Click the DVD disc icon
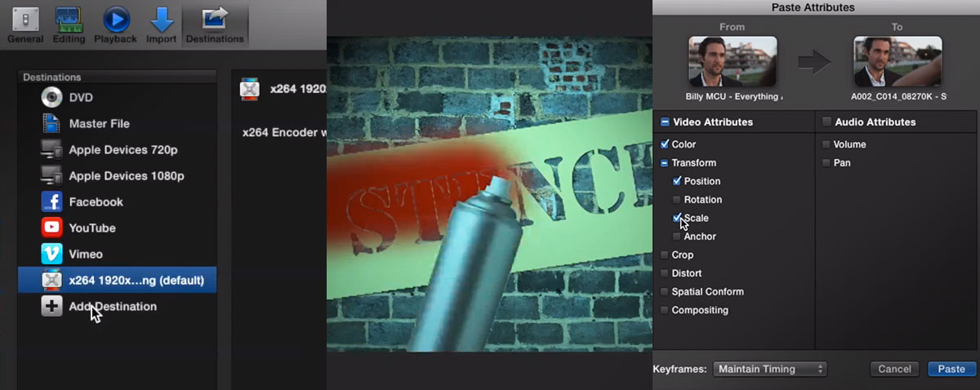The height and width of the screenshot is (390, 980). click(x=51, y=98)
